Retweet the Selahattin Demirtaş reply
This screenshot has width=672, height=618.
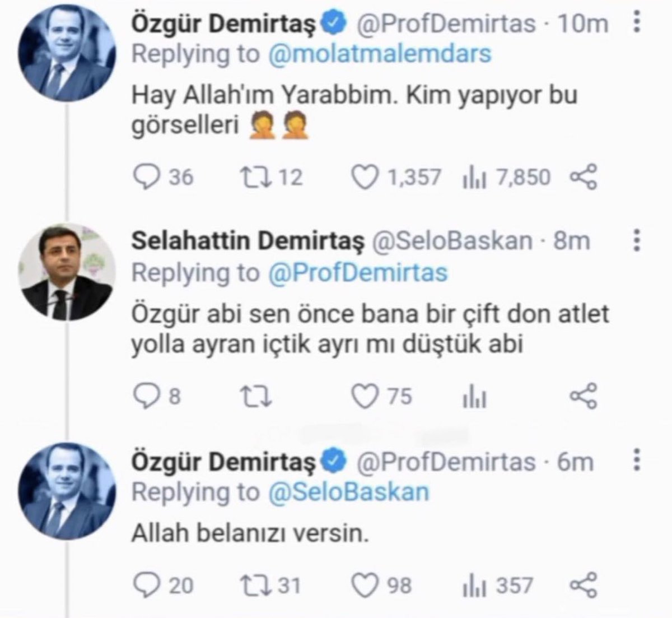(x=256, y=397)
